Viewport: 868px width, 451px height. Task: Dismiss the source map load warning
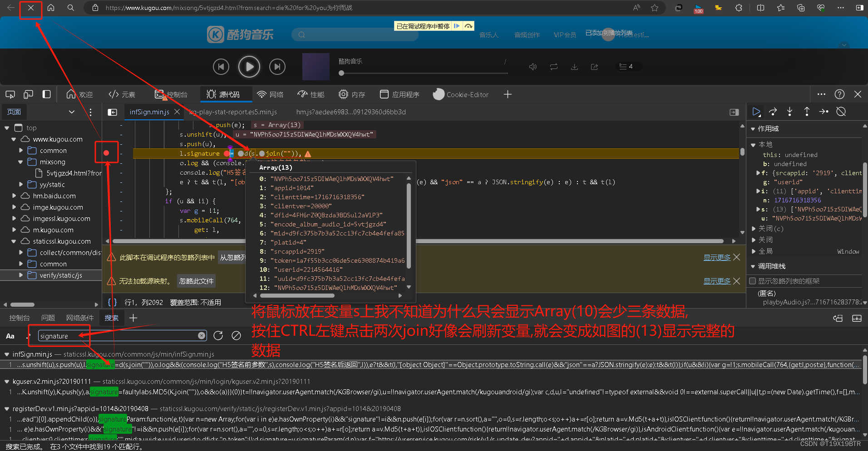(736, 281)
